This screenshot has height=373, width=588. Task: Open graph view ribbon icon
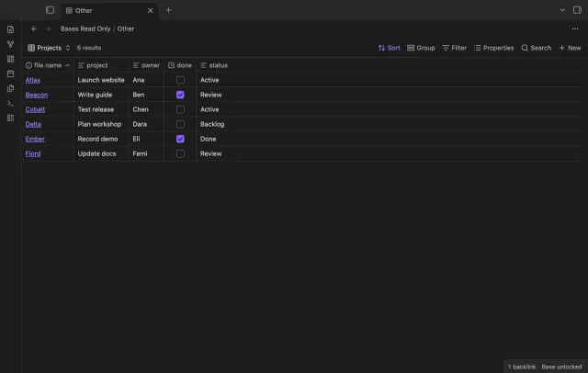click(x=10, y=44)
